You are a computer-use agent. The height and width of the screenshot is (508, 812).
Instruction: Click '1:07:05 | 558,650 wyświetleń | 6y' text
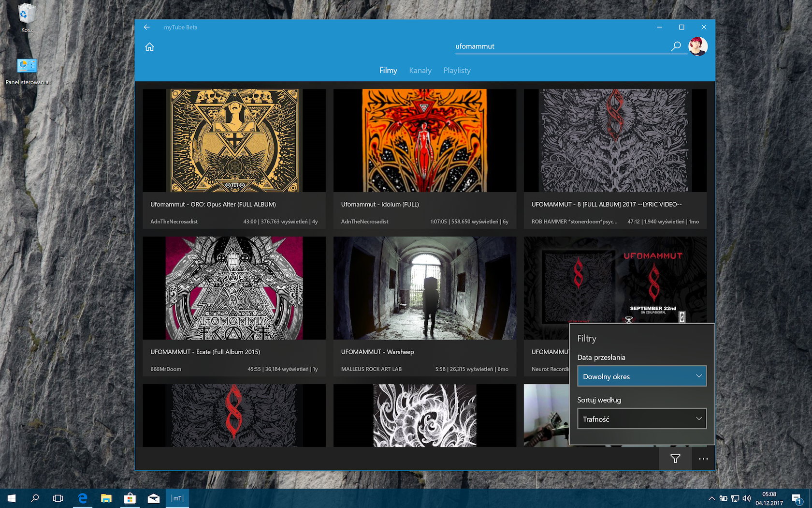click(x=469, y=222)
